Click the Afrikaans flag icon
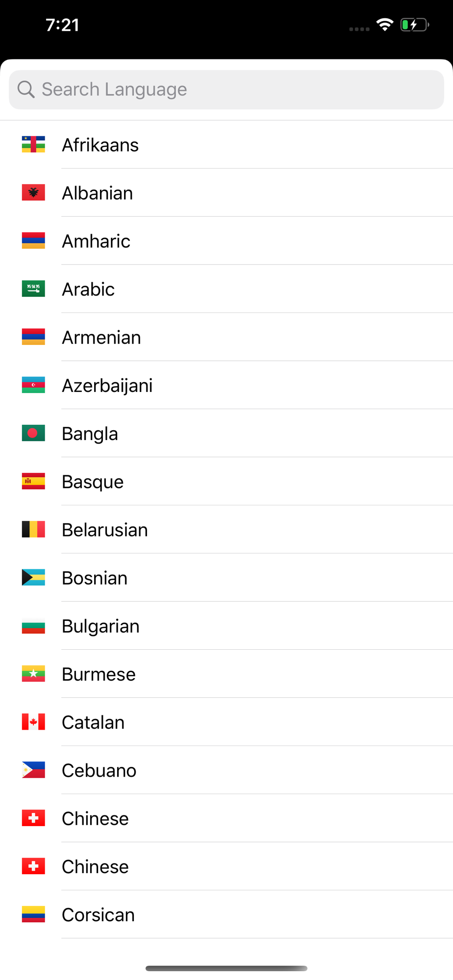This screenshot has height=980, width=453. coord(33,145)
